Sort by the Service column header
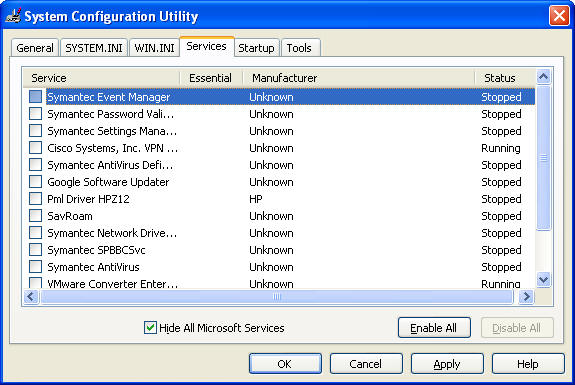This screenshot has height=385, width=575. (x=101, y=78)
